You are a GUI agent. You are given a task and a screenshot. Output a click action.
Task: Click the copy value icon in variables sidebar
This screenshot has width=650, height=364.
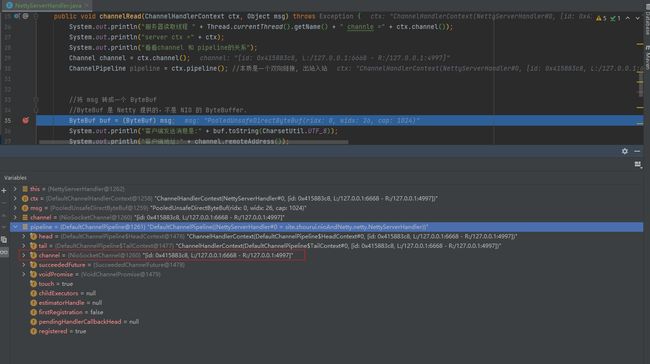[x=4, y=240]
